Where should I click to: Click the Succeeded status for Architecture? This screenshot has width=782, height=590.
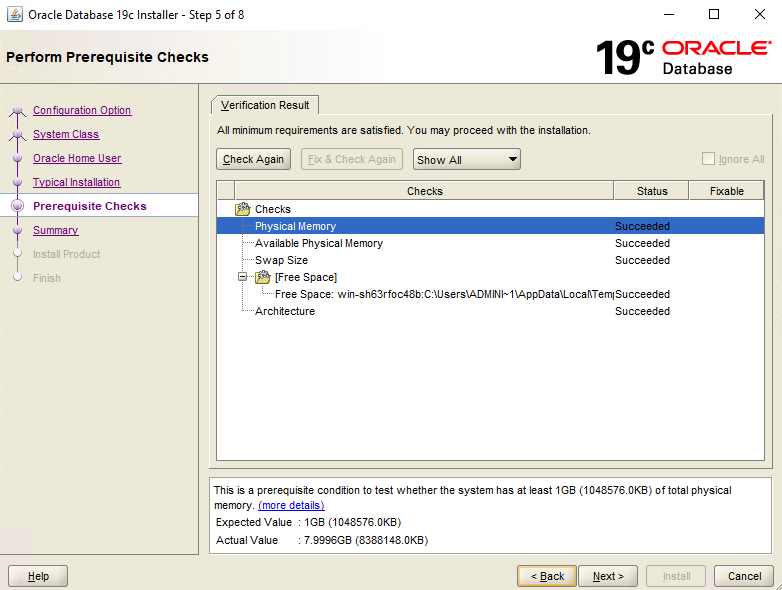point(642,311)
